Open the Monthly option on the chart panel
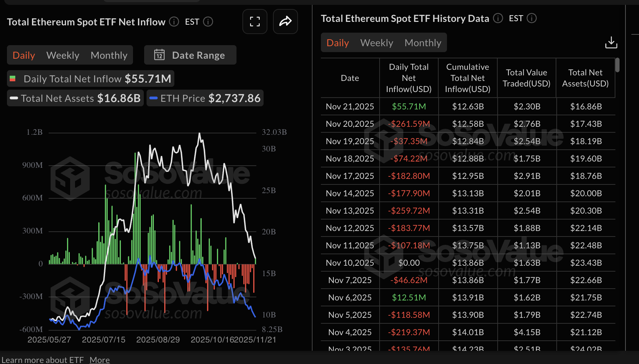This screenshot has height=364, width=639. pos(109,55)
